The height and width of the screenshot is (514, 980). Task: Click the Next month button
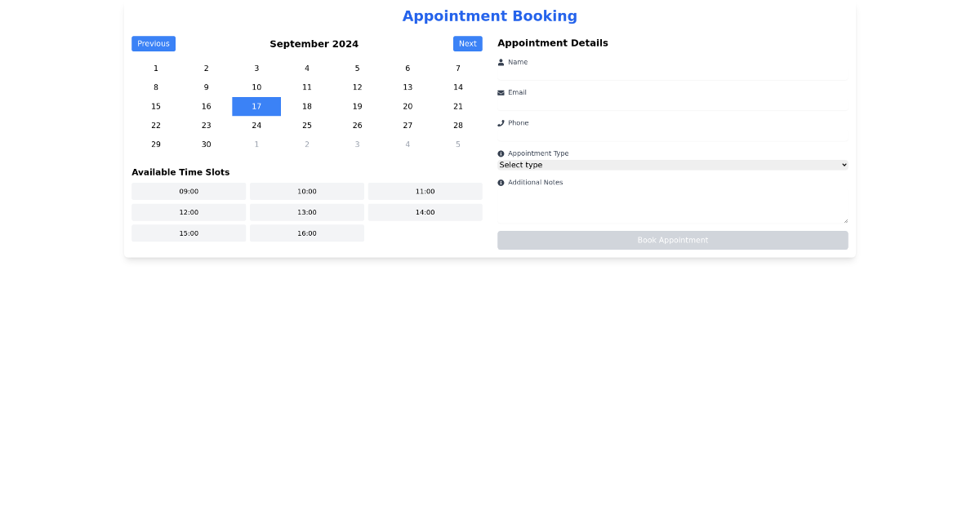point(467,43)
